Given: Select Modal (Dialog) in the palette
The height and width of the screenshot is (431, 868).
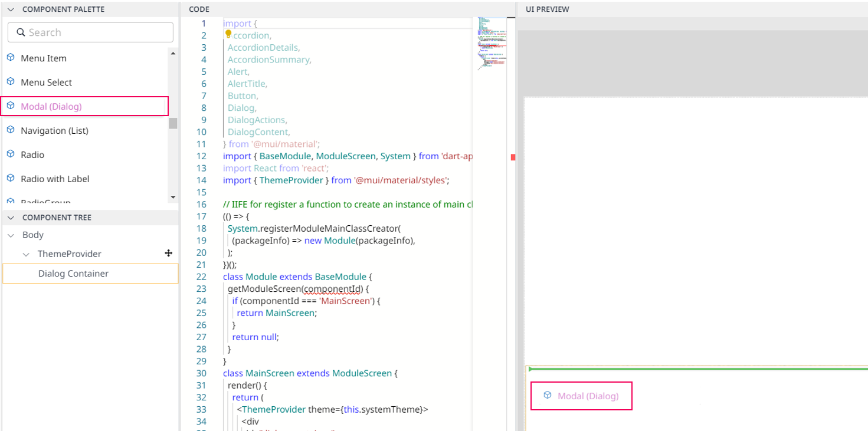Looking at the screenshot, I should point(84,106).
